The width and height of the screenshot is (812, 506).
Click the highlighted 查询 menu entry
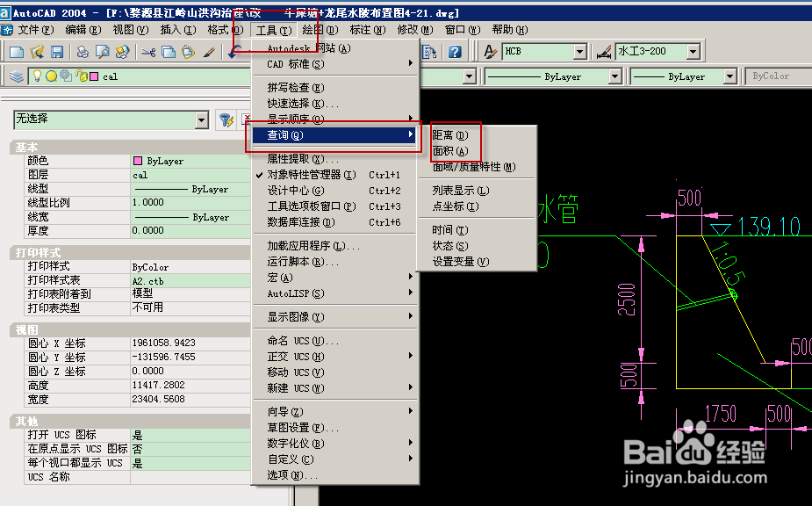(335, 135)
